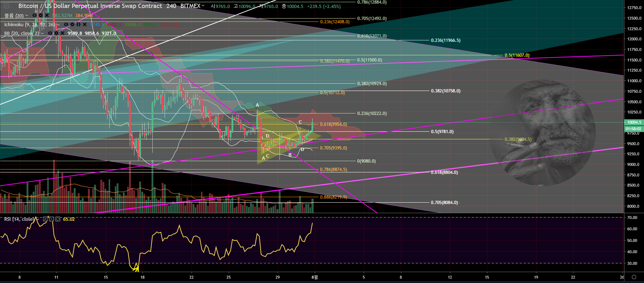Select the 볼륨 (20) indicator label
The height and width of the screenshot is (283, 644).
tap(14, 16)
